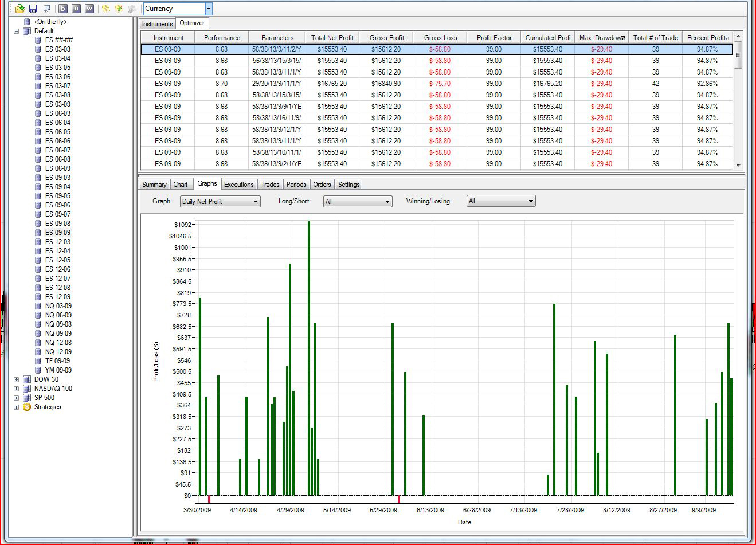The image size is (756, 545).
Task: Click the database icon beside <On the fly>
Action: [27, 22]
